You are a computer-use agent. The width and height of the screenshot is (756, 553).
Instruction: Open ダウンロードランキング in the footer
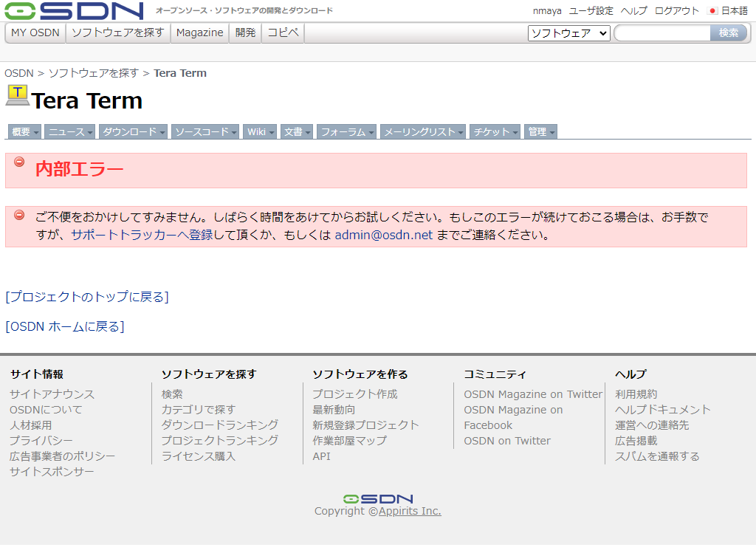coord(220,425)
